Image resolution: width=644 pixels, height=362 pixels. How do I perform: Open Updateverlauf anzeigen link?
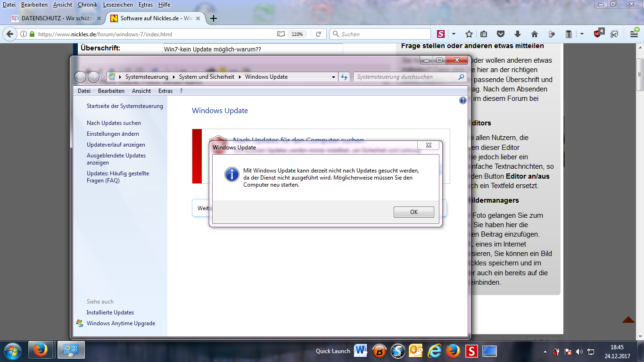(116, 145)
